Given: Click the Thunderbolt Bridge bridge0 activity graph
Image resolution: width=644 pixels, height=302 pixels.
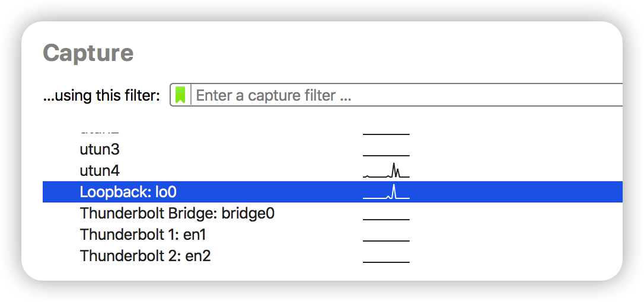Looking at the screenshot, I should (386, 214).
